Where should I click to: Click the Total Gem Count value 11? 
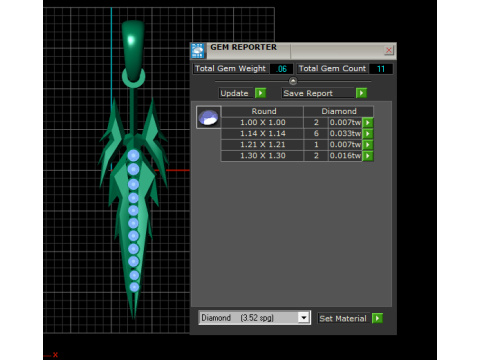[x=381, y=69]
